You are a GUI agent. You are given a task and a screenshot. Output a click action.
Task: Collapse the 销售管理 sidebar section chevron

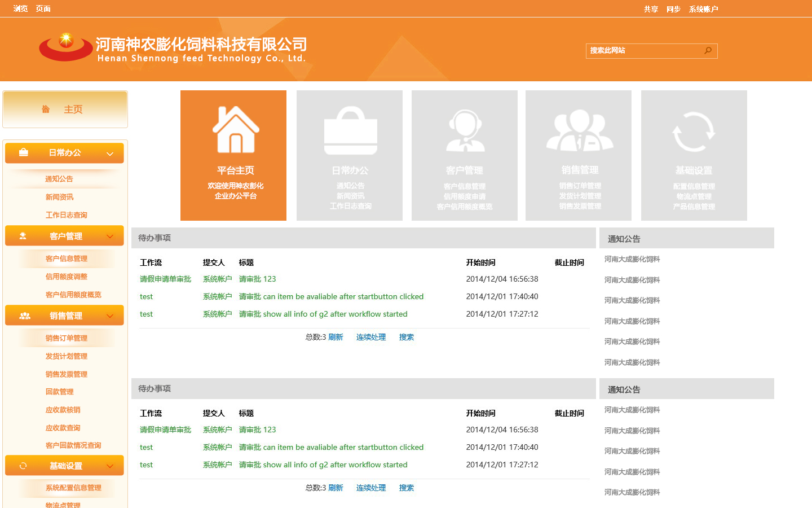[110, 316]
